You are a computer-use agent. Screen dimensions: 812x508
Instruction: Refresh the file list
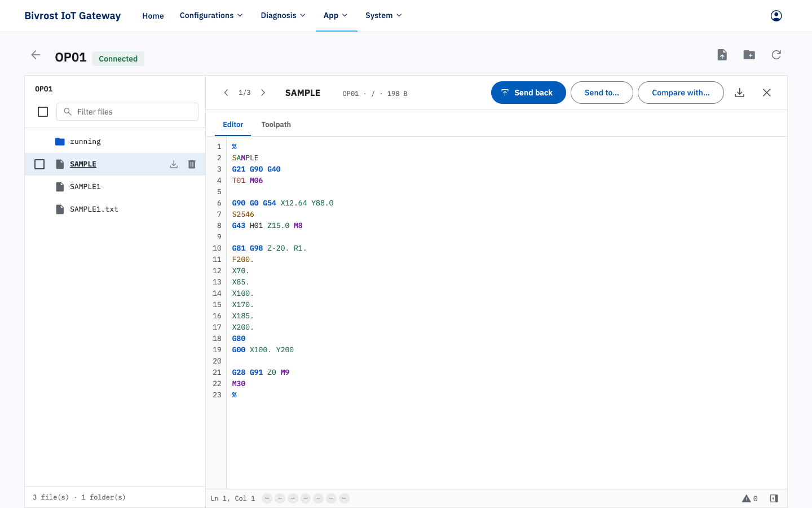pyautogui.click(x=776, y=55)
